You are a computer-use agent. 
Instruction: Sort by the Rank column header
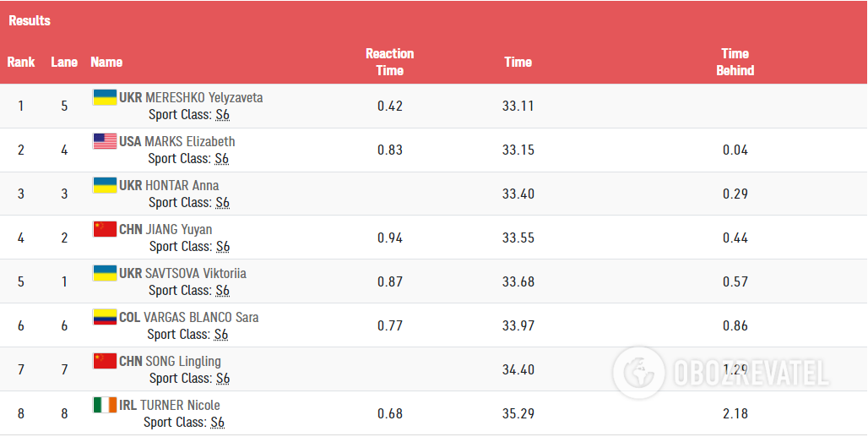(x=21, y=62)
